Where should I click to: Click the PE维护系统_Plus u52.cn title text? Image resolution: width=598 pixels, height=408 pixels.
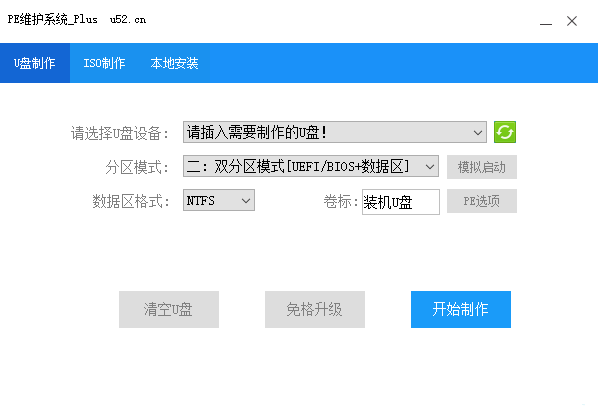click(x=77, y=19)
